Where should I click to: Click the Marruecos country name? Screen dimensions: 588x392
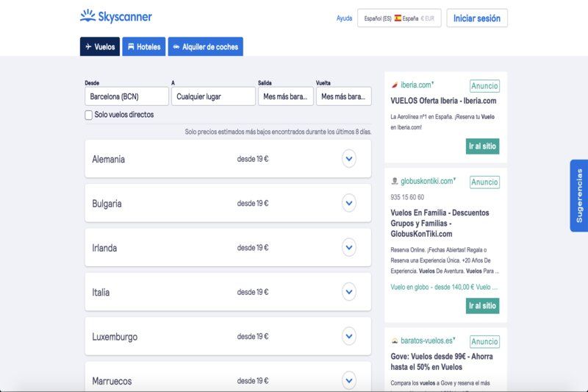(112, 381)
